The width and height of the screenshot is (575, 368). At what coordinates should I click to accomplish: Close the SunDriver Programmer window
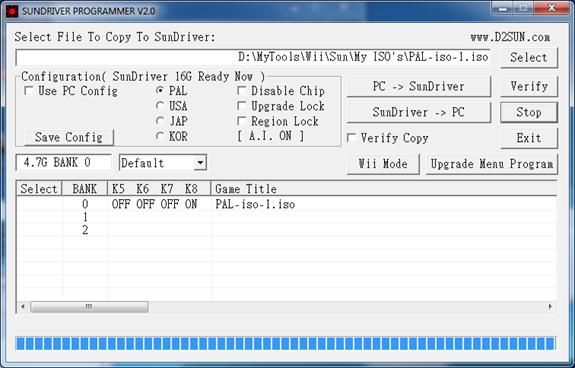click(551, 8)
